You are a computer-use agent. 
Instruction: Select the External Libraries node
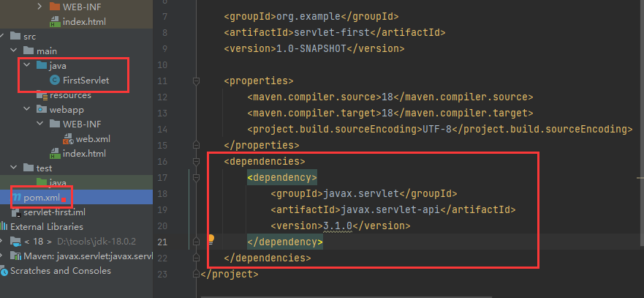point(47,227)
